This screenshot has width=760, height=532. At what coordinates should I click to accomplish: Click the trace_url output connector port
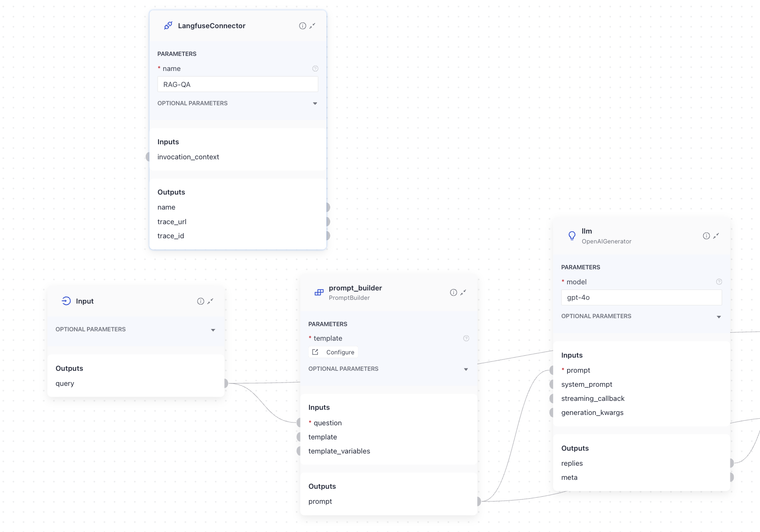327,222
